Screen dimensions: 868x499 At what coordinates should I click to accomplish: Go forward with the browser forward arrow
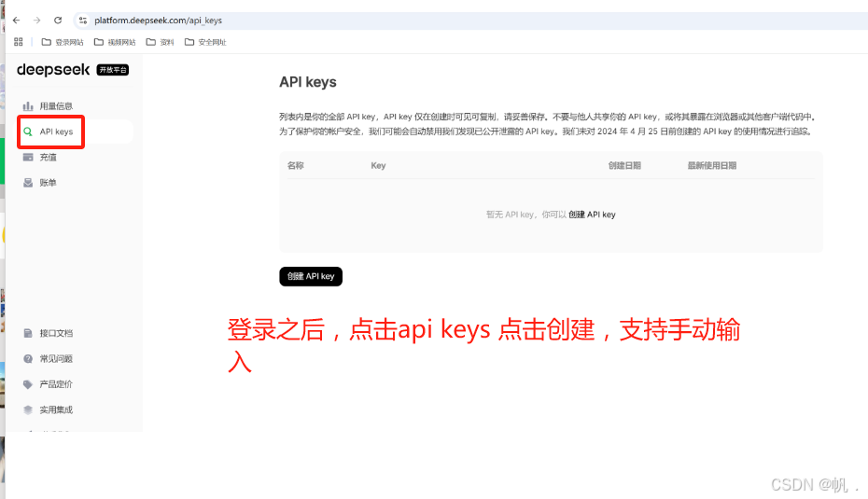tap(37, 21)
